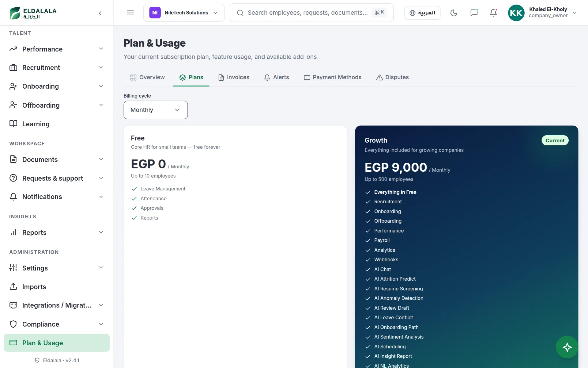588x368 pixels.
Task: Click the Free plan title
Action: click(138, 138)
